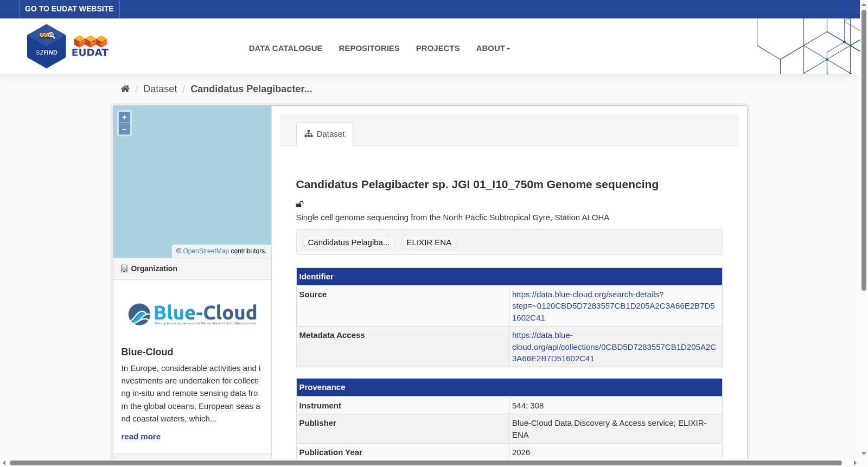Click the Dataset breadcrumb link
The width and height of the screenshot is (868, 467).
click(x=160, y=89)
